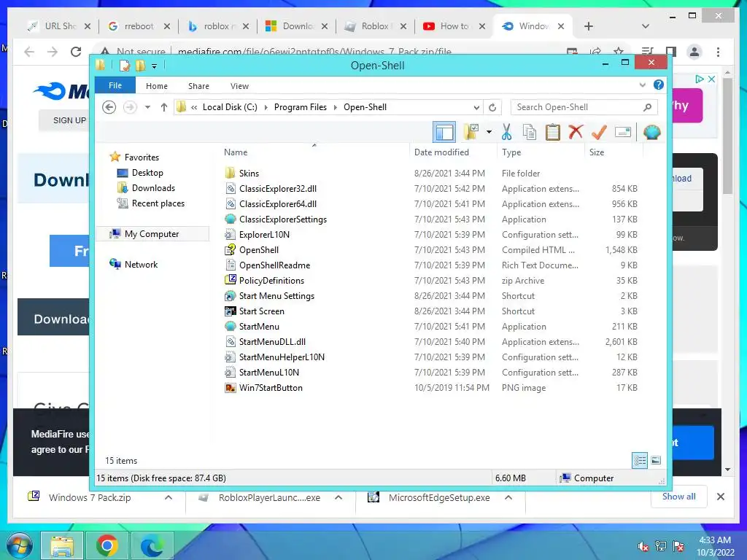Sort by the Date modified column header

441,152
